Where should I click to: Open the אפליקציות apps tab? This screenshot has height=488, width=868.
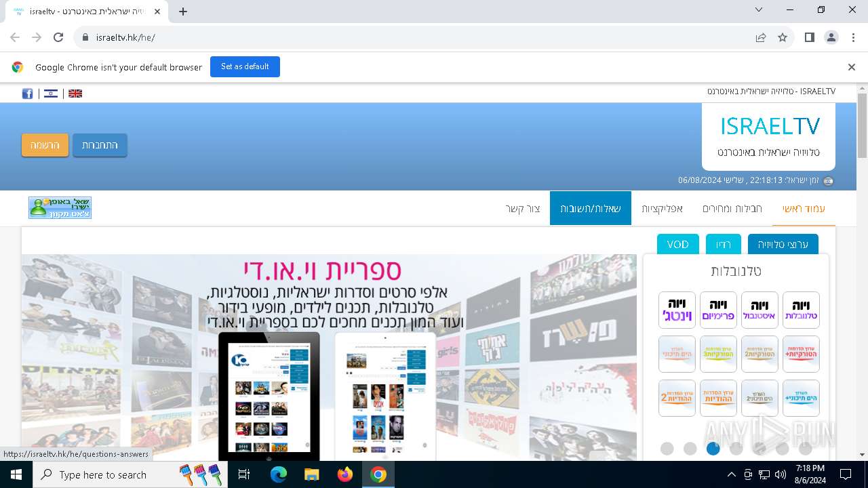(x=662, y=208)
